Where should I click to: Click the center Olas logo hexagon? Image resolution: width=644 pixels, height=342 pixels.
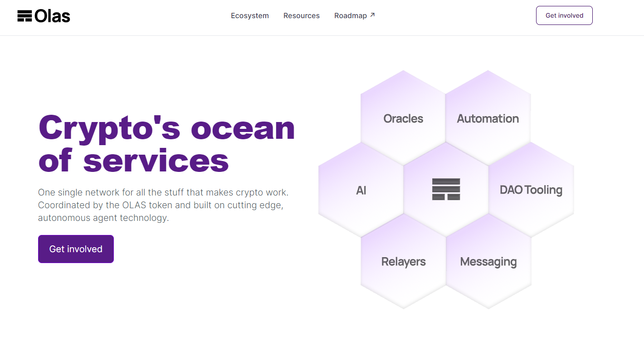446,190
